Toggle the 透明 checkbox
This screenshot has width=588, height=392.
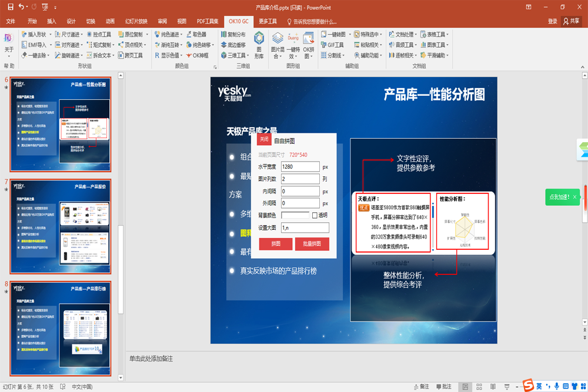[315, 215]
